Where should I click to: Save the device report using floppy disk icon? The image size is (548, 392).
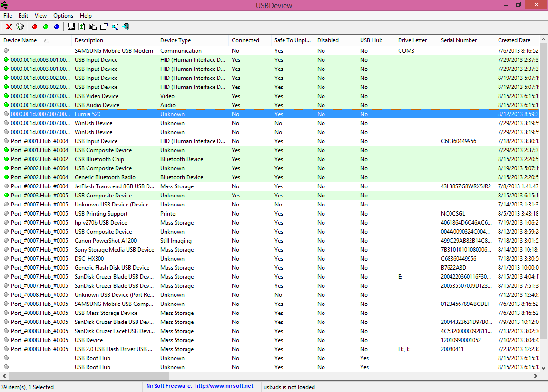tap(71, 27)
